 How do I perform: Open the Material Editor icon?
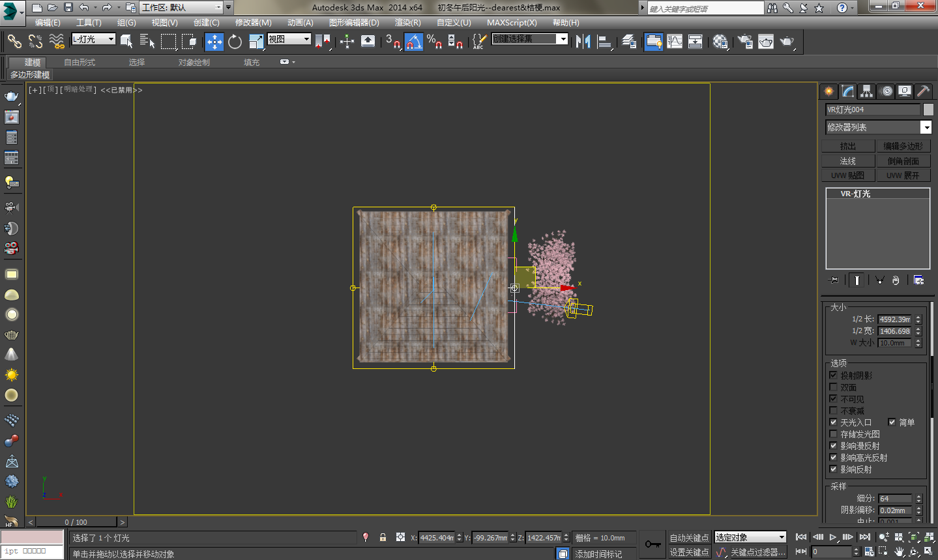[x=720, y=42]
